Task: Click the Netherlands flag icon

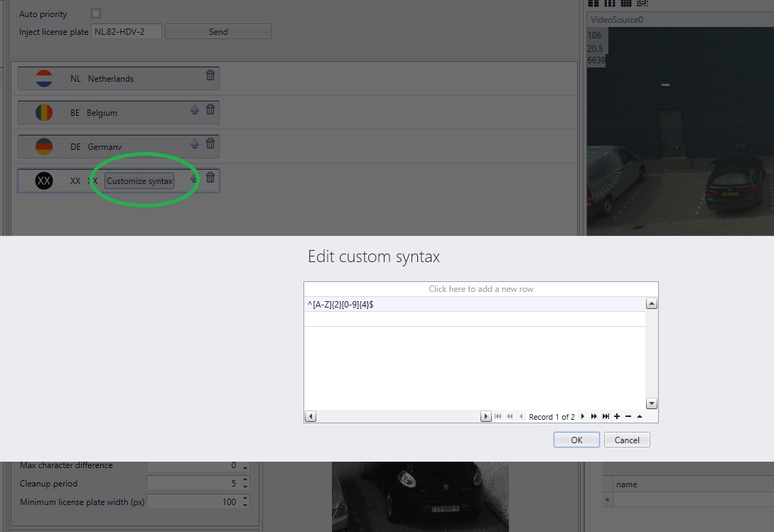Action: point(44,78)
